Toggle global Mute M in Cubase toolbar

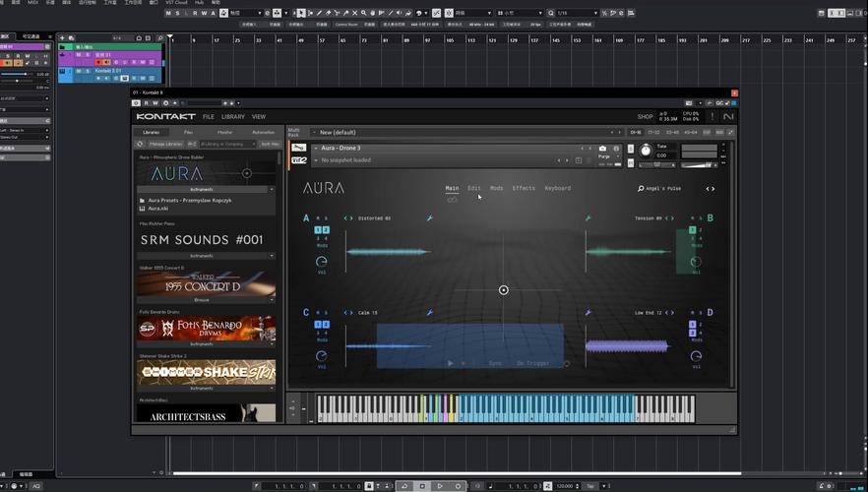[169, 13]
